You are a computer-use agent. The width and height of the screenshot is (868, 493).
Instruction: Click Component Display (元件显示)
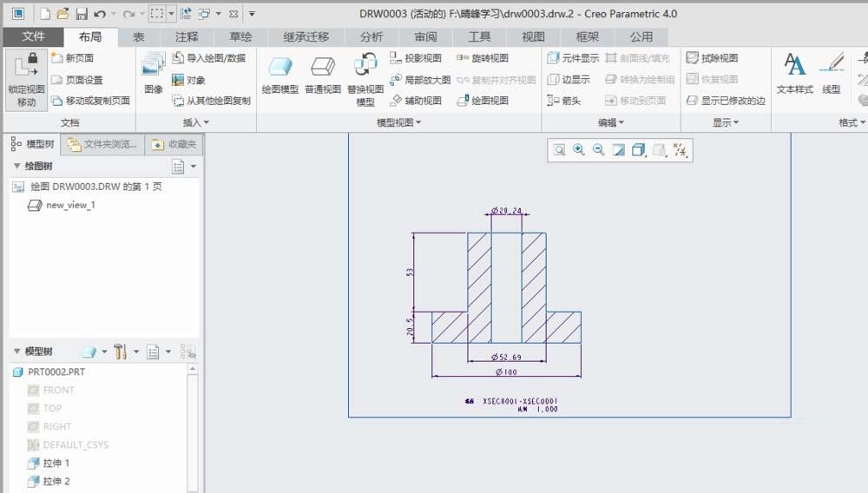point(573,58)
